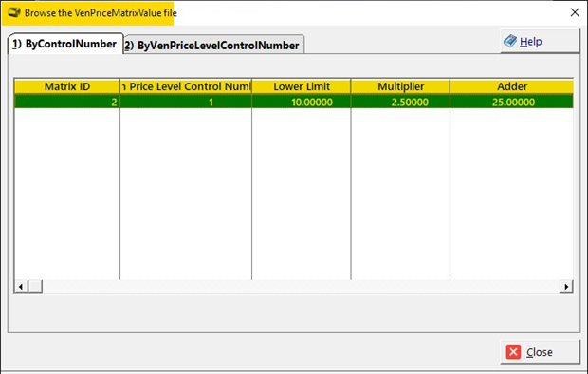This screenshot has width=588, height=374.
Task: Close the window using the title bar X
Action: pyautogui.click(x=575, y=12)
